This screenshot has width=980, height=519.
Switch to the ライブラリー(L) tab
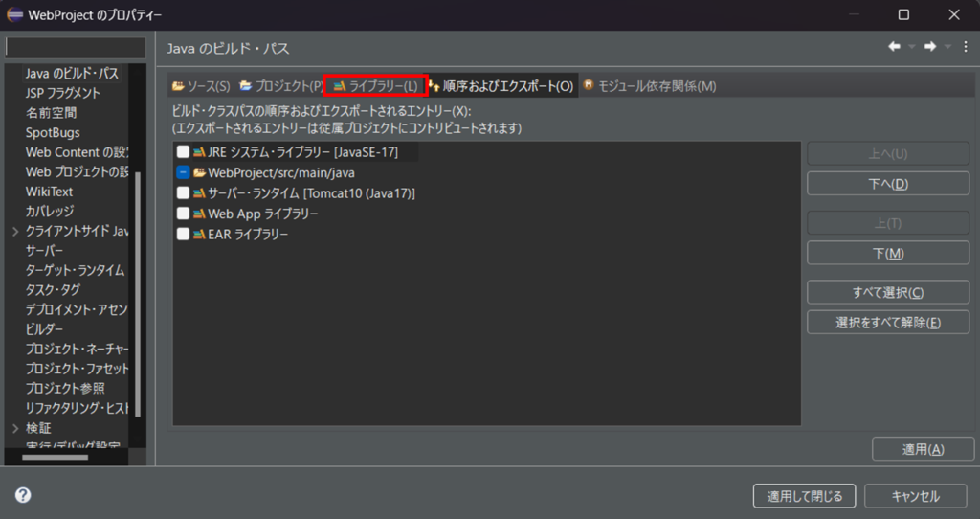[375, 86]
